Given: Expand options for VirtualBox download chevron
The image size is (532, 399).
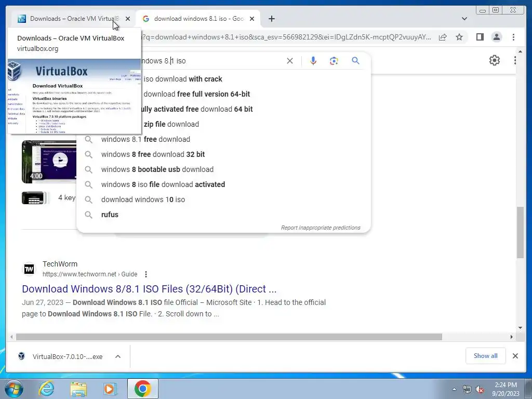Looking at the screenshot, I should 118,356.
